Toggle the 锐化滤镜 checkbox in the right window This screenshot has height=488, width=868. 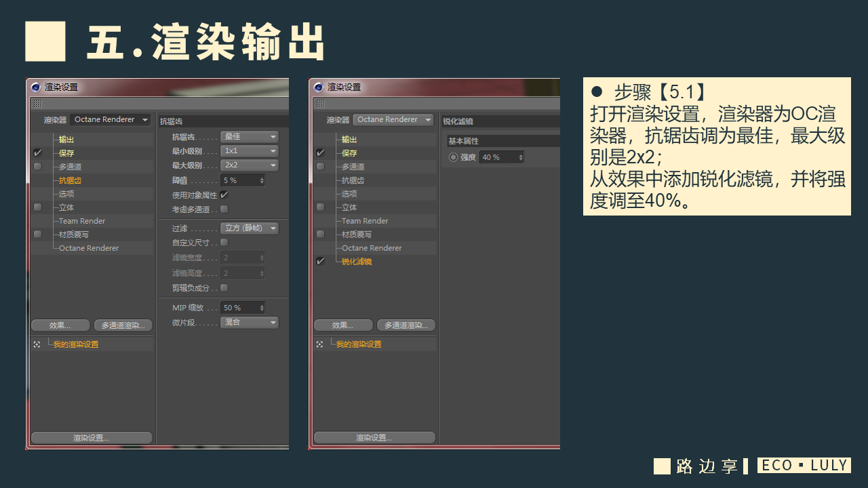point(320,262)
